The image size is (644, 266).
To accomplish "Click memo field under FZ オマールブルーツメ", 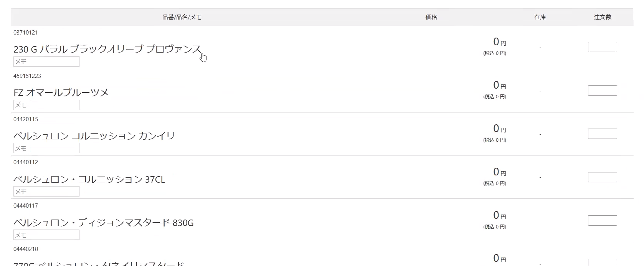I will coord(46,105).
